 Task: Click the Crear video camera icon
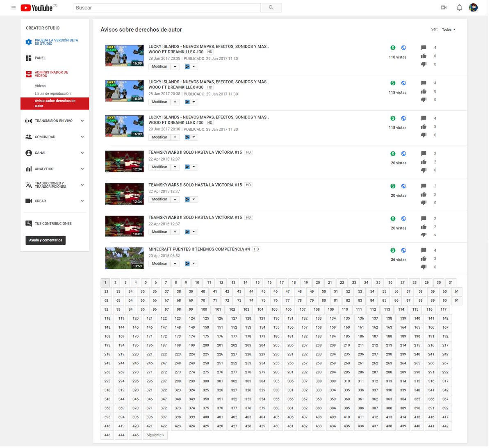[29, 201]
